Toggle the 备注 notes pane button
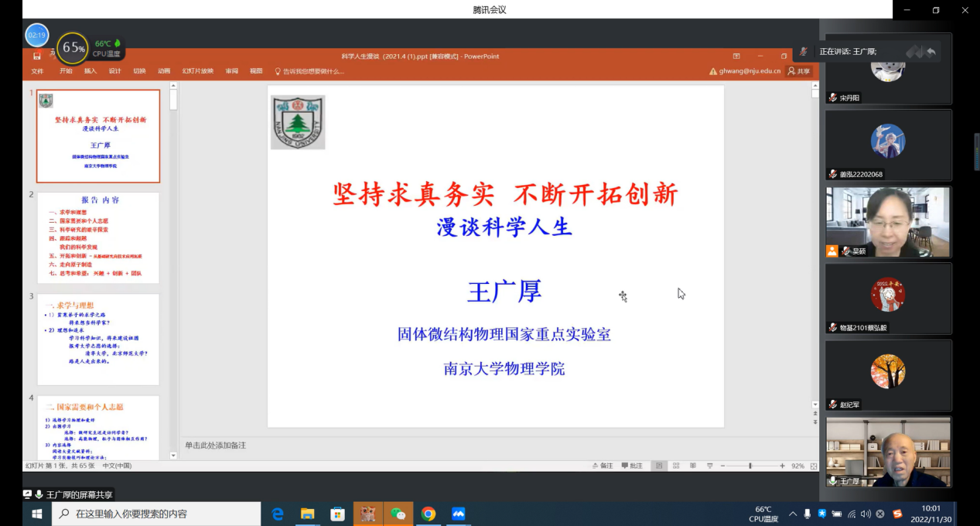The width and height of the screenshot is (980, 526). (602, 466)
